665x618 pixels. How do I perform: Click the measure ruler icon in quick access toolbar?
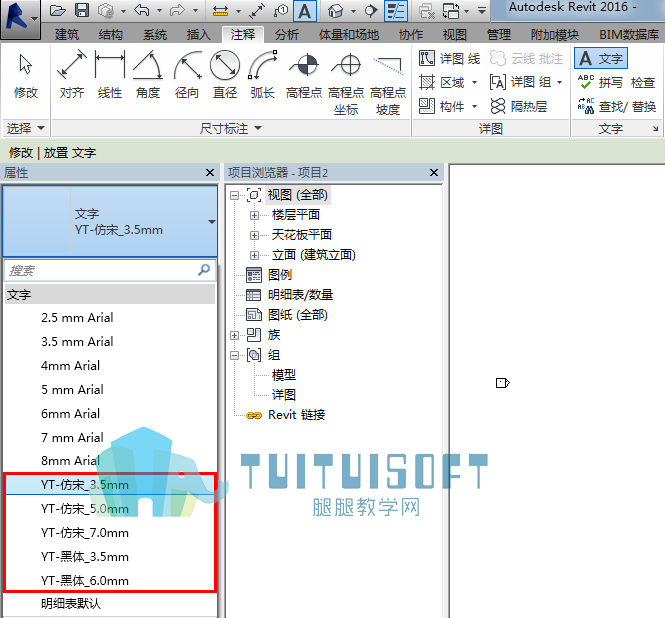pos(220,11)
